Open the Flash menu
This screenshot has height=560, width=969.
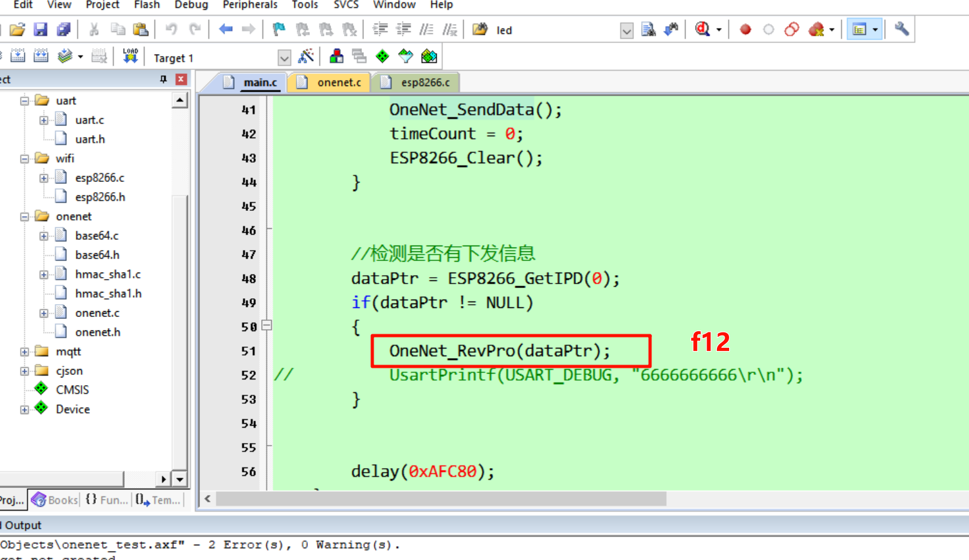coord(147,5)
